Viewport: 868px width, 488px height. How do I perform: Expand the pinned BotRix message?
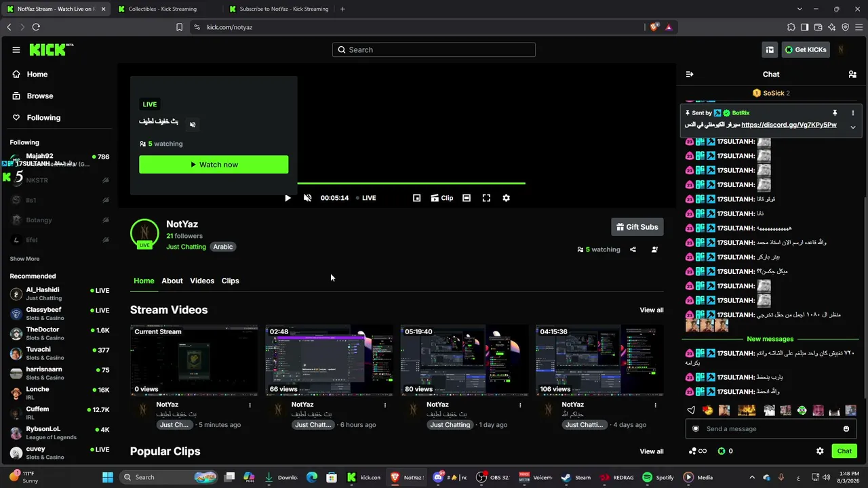pos(853,127)
